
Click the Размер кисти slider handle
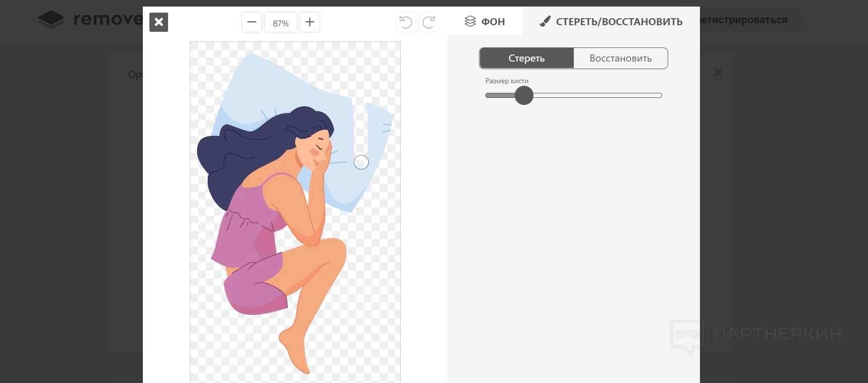pyautogui.click(x=524, y=95)
